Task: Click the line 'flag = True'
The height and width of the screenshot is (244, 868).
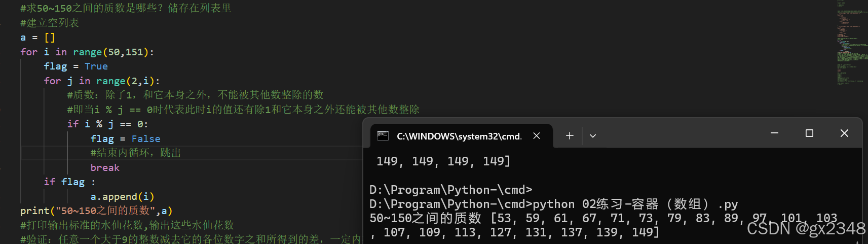Action: (76, 66)
